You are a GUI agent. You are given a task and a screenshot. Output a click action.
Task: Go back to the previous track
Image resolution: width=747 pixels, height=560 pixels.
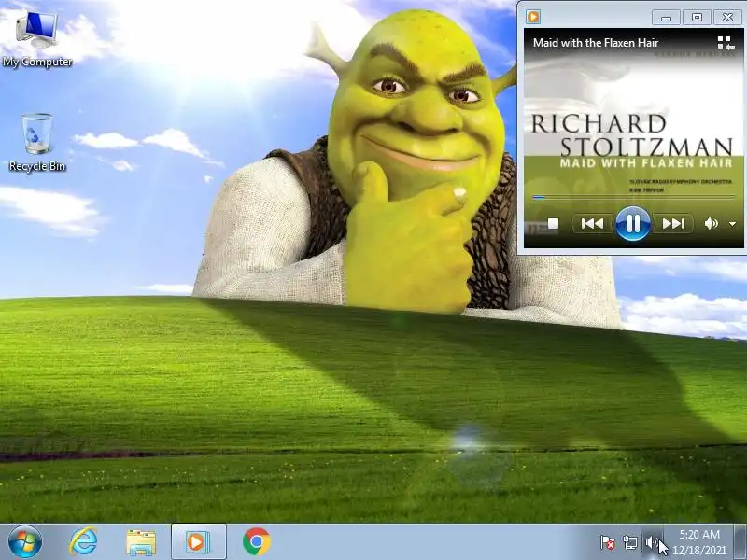click(593, 223)
